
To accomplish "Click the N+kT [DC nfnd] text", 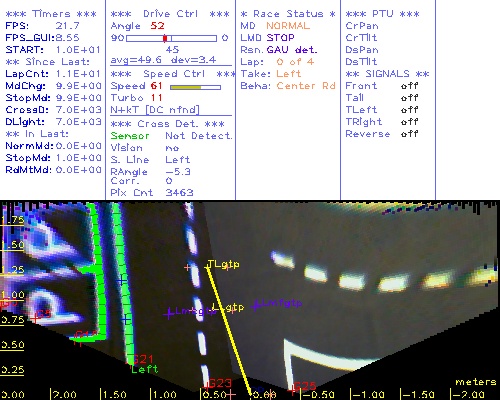I will (155, 110).
